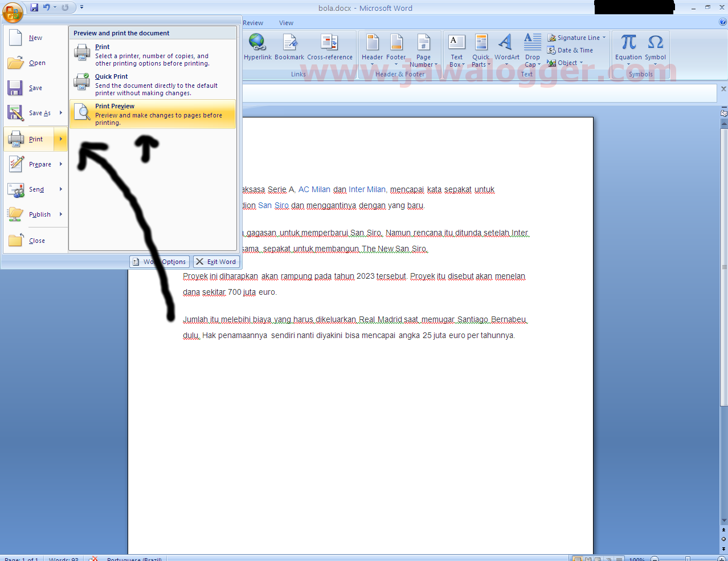Image resolution: width=728 pixels, height=561 pixels.
Task: Click the proofing errors status icon
Action: click(x=93, y=559)
